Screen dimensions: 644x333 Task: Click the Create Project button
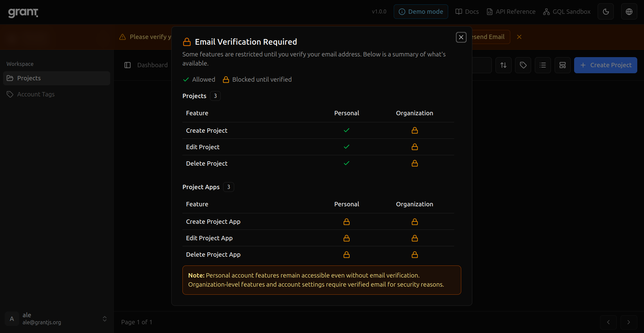coord(605,65)
